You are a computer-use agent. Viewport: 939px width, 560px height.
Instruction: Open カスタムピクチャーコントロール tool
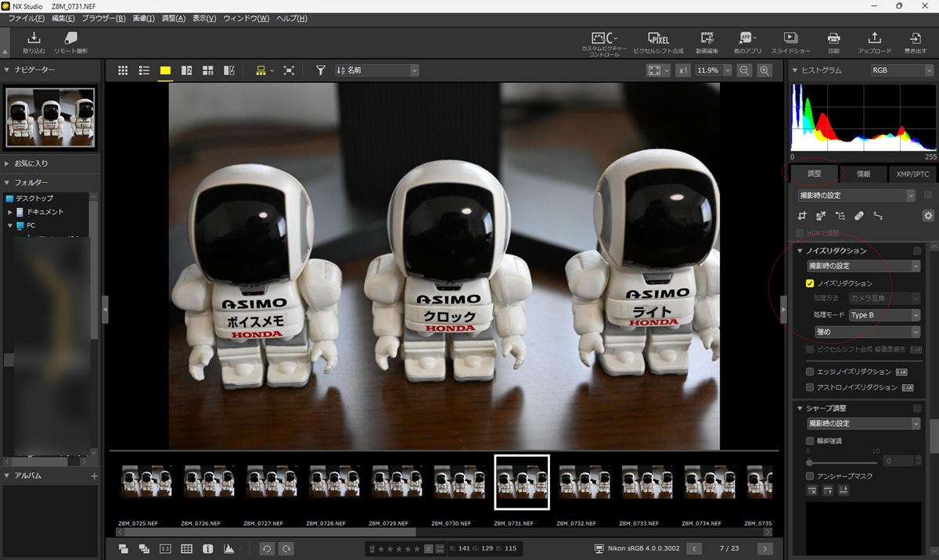point(603,43)
